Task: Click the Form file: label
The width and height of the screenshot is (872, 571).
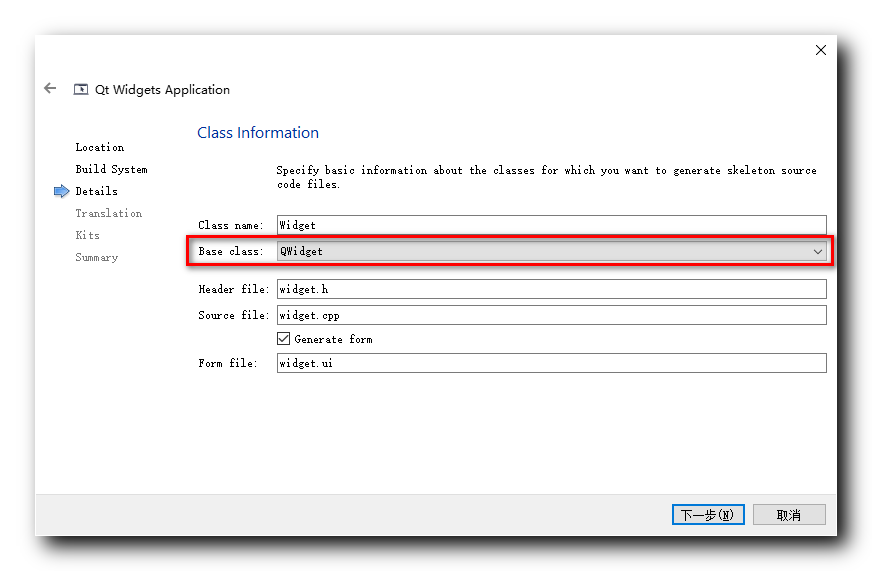Action: (x=228, y=363)
